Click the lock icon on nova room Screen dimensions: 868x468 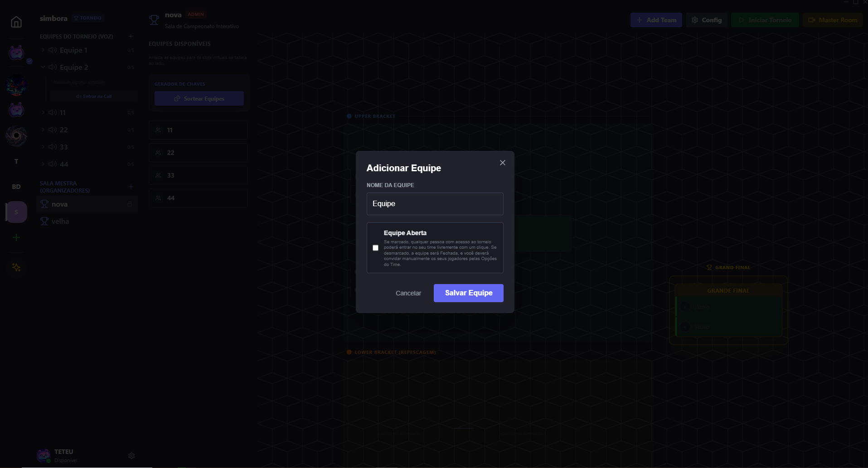coord(130,204)
